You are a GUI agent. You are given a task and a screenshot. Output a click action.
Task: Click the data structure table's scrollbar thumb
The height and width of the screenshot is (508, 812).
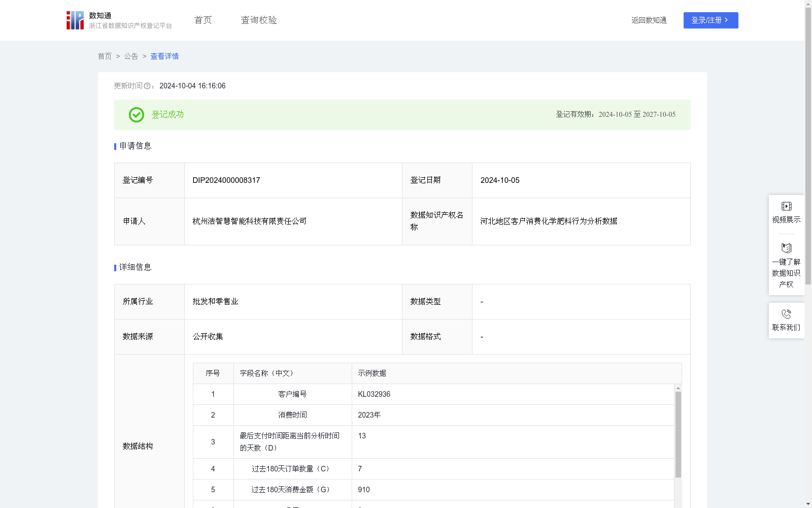[678, 434]
